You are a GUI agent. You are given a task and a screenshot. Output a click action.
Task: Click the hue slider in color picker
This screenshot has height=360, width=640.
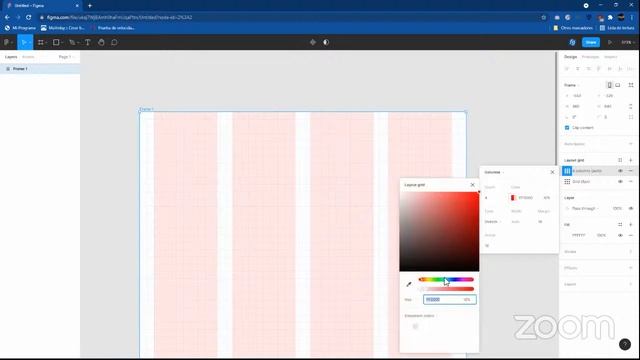446,280
